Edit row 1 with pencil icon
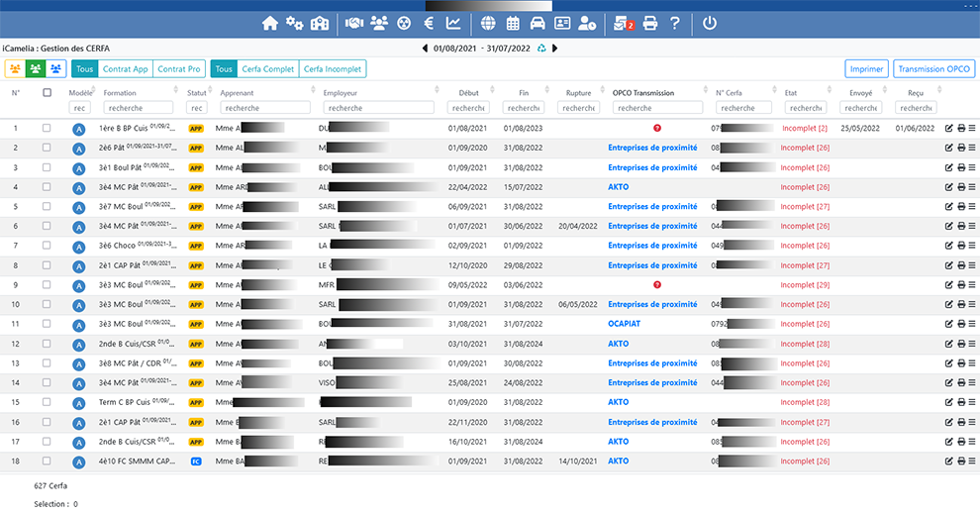This screenshot has width=980, height=515. (x=948, y=128)
